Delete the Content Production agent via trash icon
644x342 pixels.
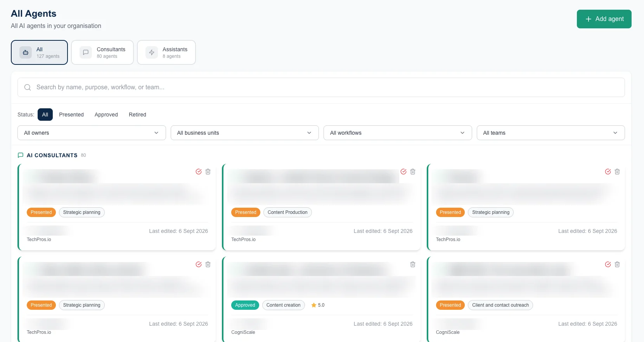[x=413, y=172]
